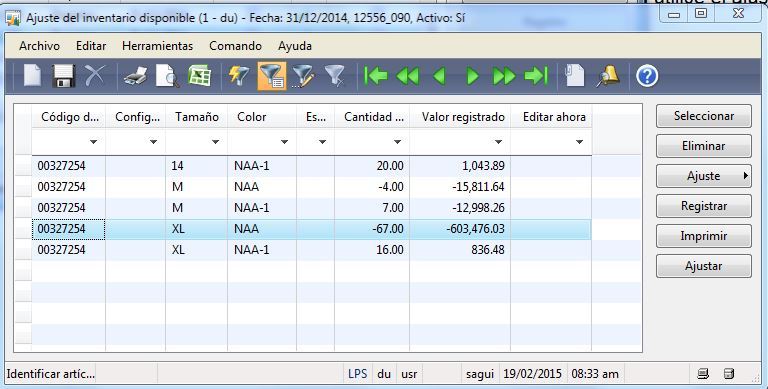Open filter dropdown under Config... column
Image resolution: width=768 pixels, height=389 pixels.
(153, 142)
